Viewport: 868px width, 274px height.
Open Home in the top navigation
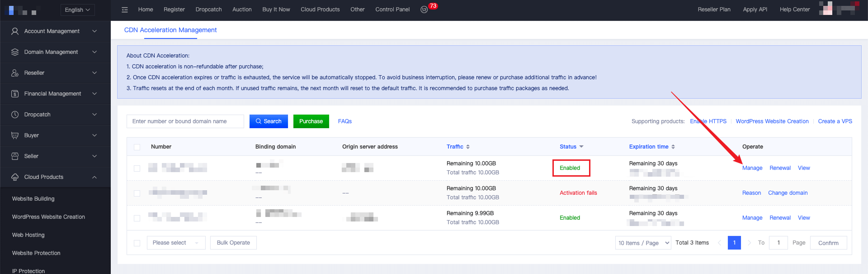146,10
